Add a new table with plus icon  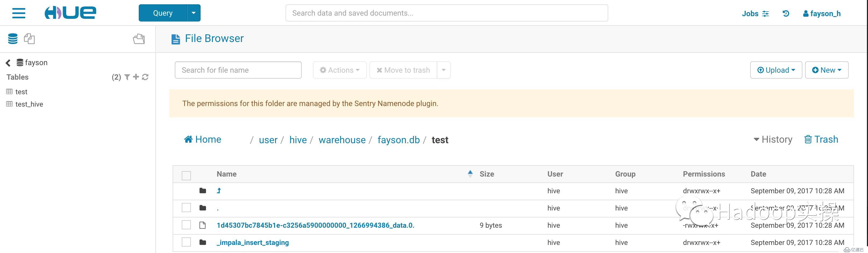(x=136, y=77)
